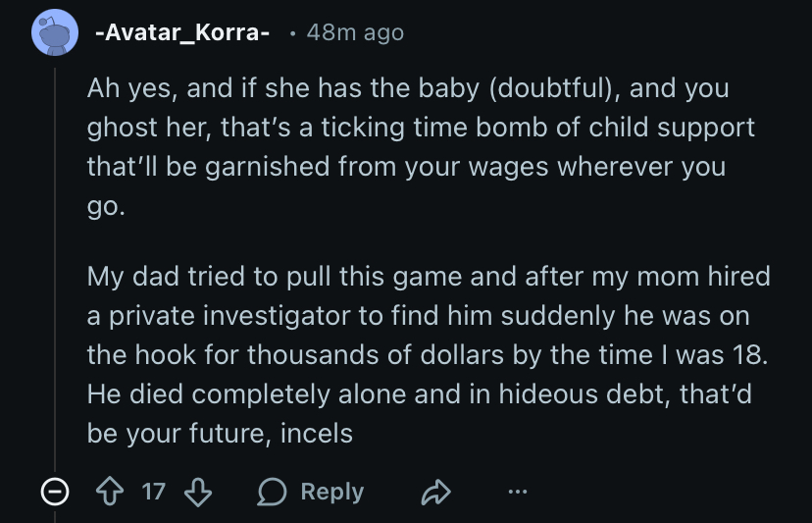Collapse the comment with the minus circle
Image resolution: width=812 pixels, height=523 pixels.
(54, 493)
